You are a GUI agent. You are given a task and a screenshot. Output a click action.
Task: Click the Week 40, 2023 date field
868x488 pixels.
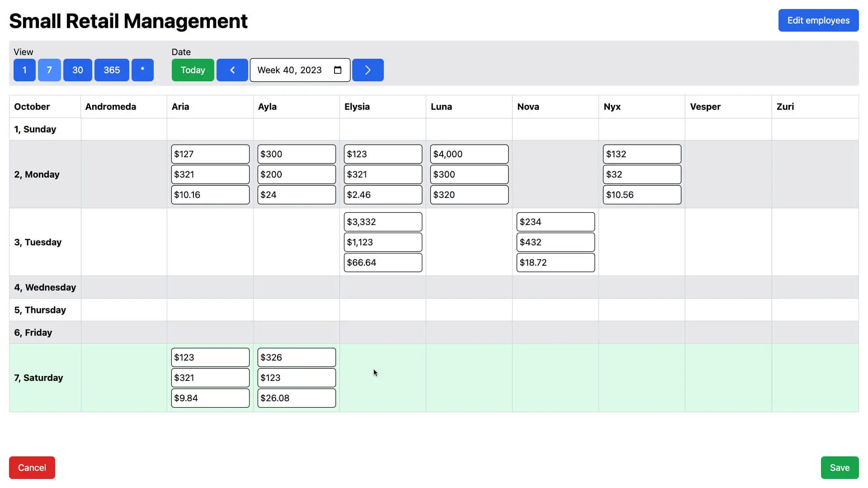pos(289,70)
